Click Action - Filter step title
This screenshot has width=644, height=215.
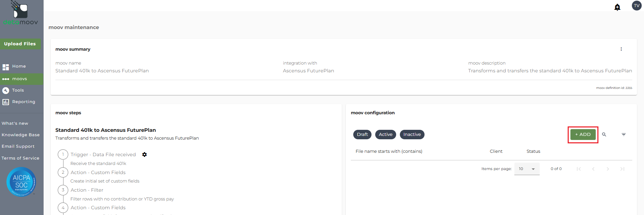(x=87, y=190)
